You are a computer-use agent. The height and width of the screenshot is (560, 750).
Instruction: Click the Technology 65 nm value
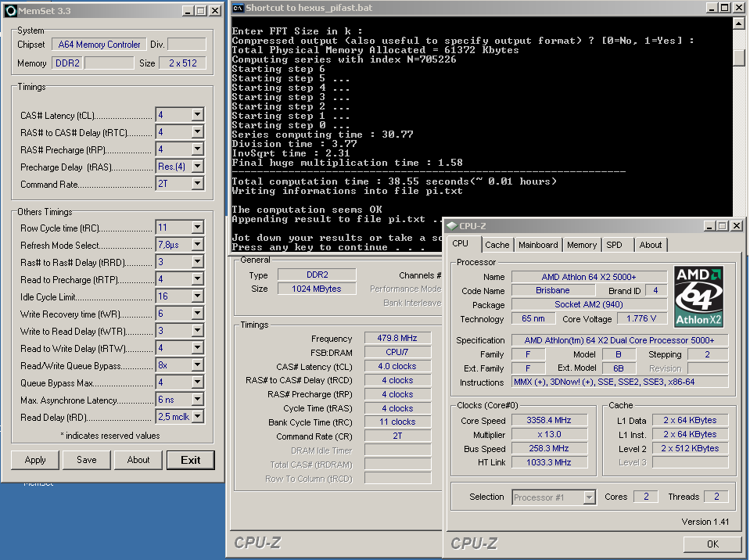533,318
